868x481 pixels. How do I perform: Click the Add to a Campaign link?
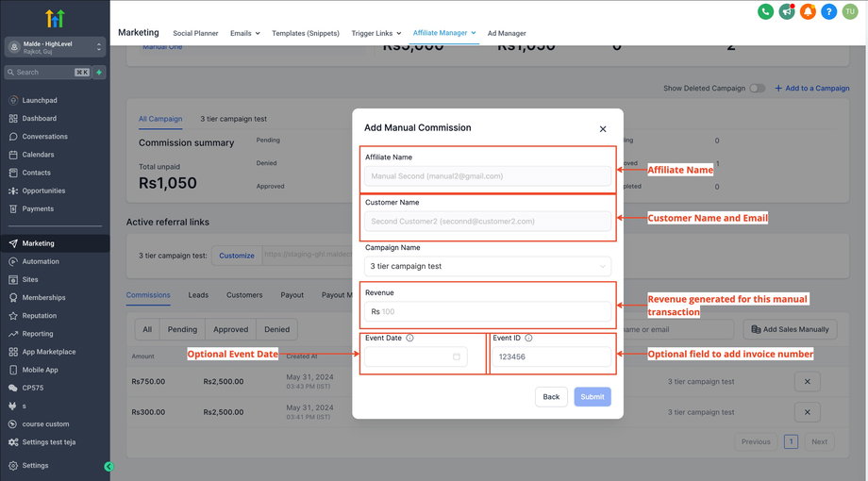812,89
